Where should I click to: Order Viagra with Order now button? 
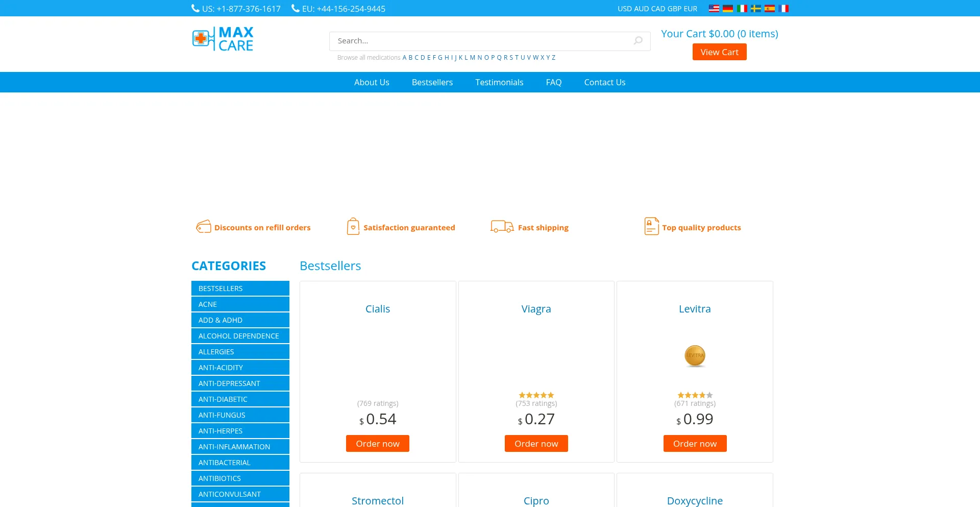[x=536, y=444]
